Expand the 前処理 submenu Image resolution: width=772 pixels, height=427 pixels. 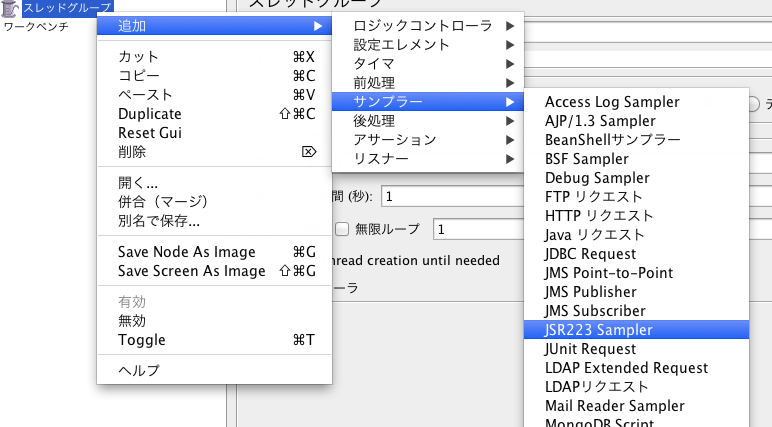pos(427,83)
